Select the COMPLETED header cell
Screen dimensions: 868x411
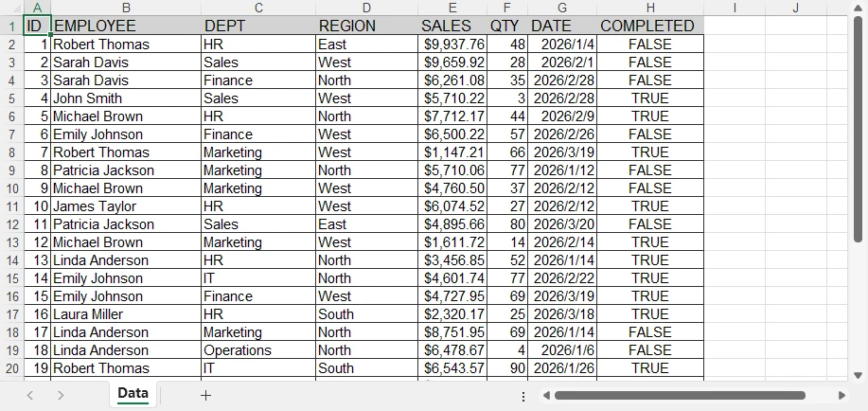tap(649, 26)
